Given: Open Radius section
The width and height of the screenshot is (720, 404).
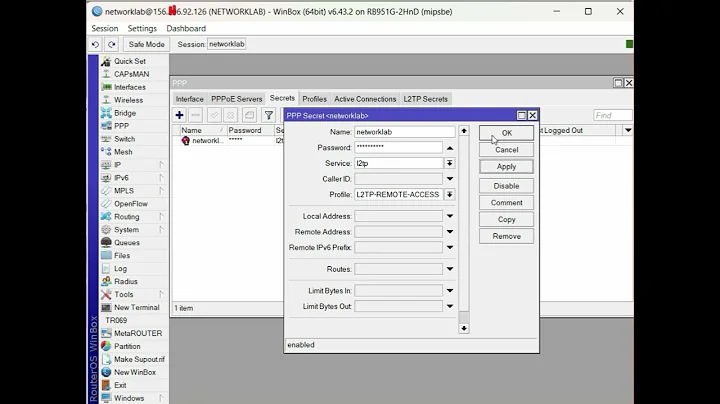Looking at the screenshot, I should (x=126, y=281).
